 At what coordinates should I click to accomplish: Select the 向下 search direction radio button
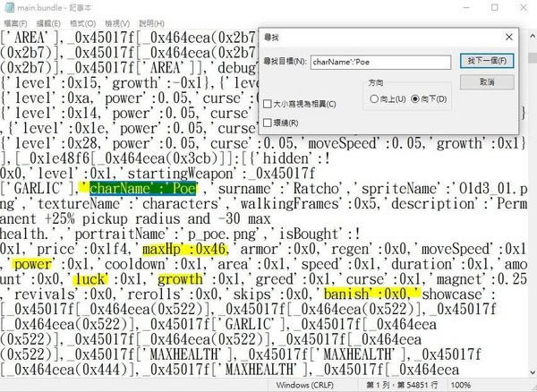click(414, 98)
